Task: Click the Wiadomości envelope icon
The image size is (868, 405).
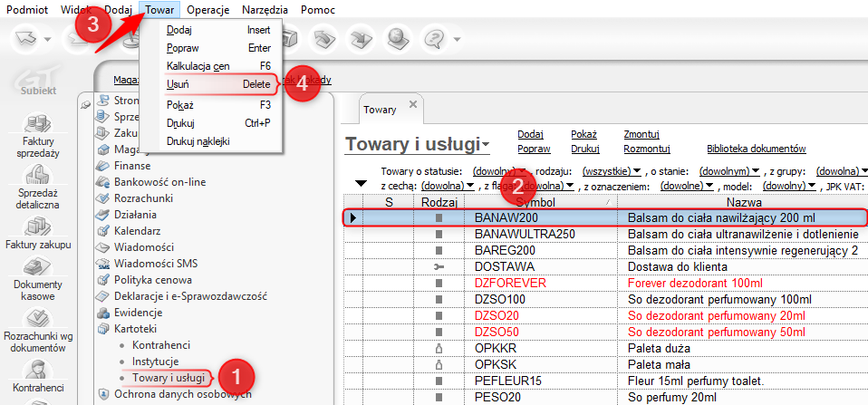Action: 103,247
